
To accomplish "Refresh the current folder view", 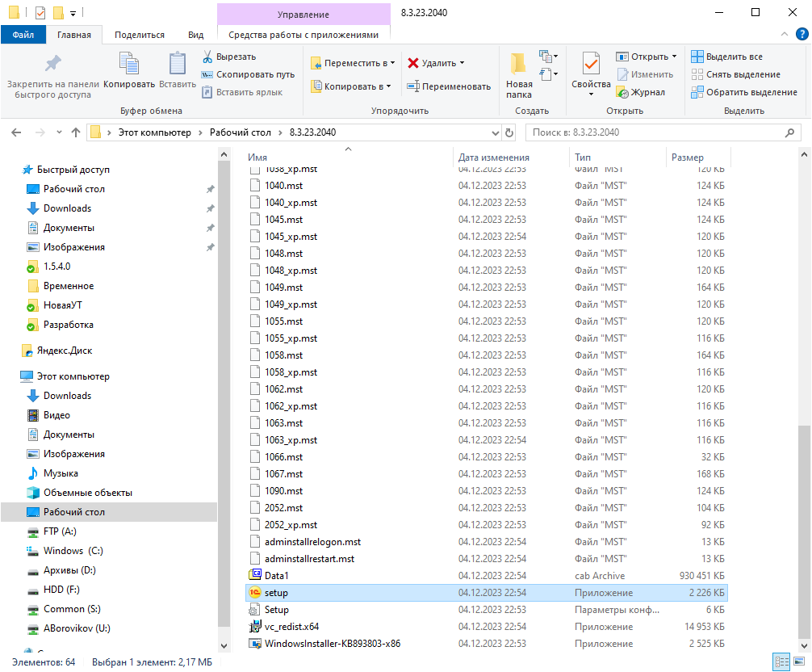I will pos(509,132).
